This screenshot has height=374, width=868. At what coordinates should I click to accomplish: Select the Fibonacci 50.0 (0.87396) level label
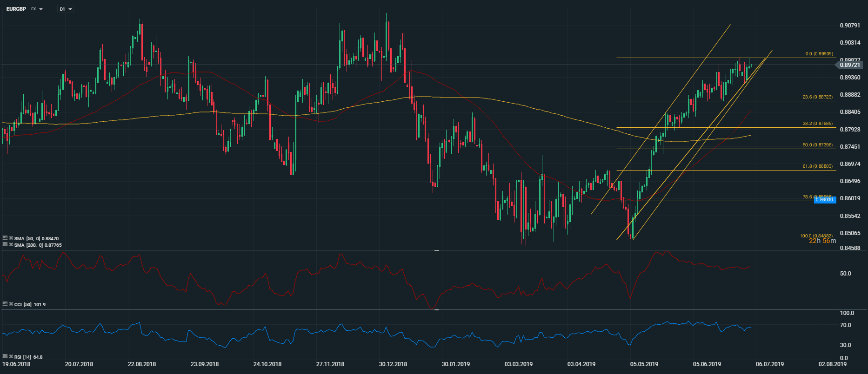coord(818,145)
